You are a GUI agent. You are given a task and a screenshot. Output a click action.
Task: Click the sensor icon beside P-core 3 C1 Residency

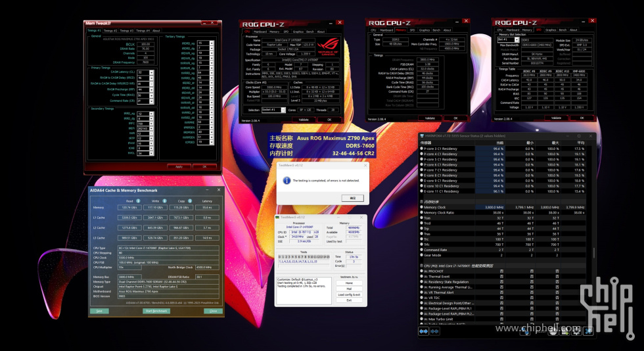[x=421, y=149]
